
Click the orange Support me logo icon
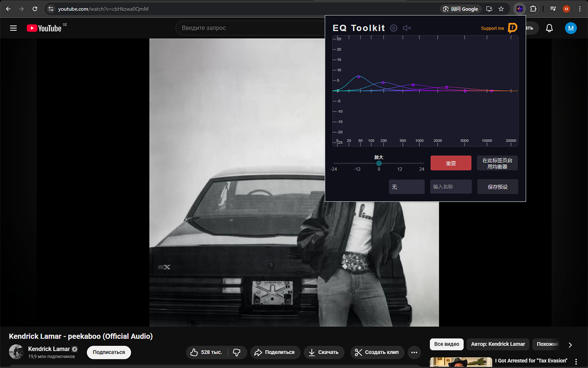(x=513, y=28)
